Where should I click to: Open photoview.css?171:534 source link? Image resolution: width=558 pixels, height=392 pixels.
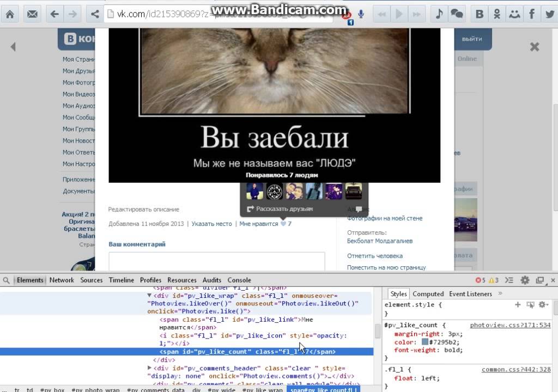point(510,325)
